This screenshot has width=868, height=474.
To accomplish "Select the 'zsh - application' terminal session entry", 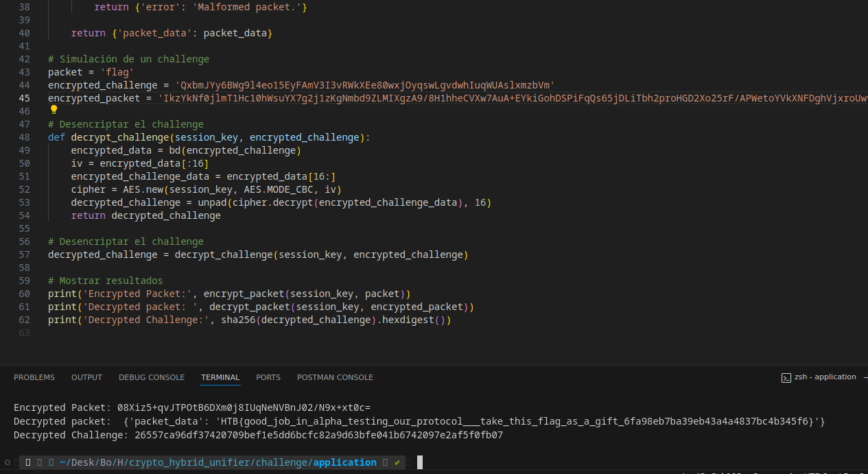I will (x=824, y=377).
